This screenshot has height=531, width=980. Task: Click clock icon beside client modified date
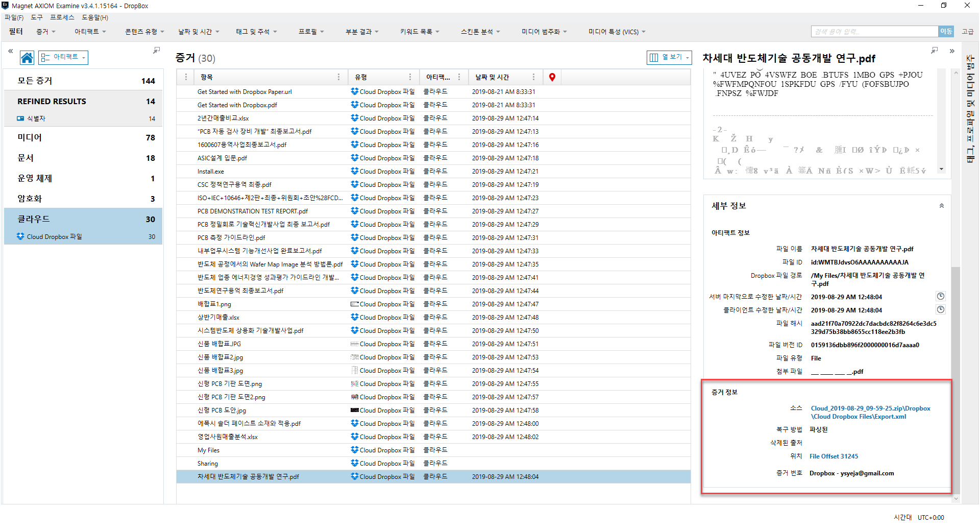(940, 309)
